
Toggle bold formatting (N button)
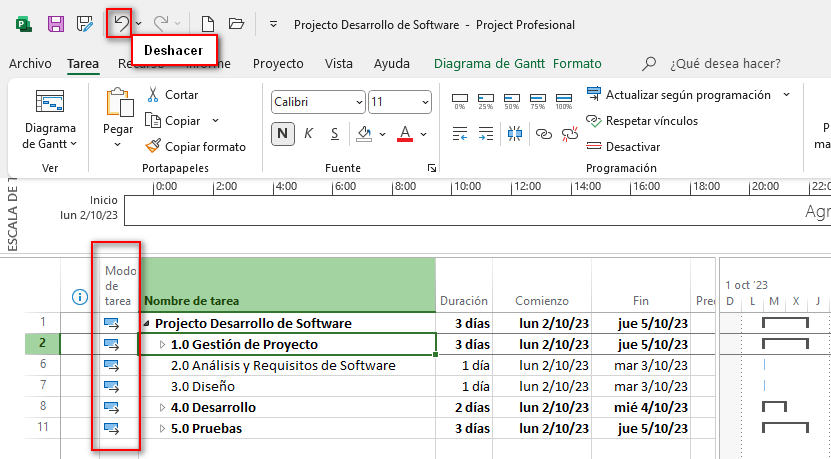(283, 133)
